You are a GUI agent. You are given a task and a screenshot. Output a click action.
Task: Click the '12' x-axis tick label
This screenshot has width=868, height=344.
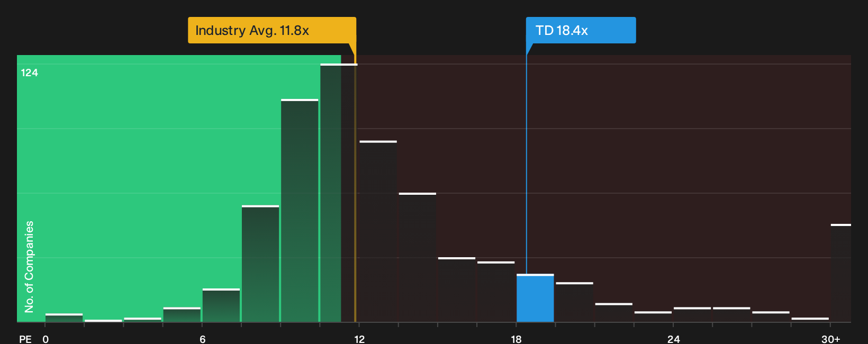359,339
